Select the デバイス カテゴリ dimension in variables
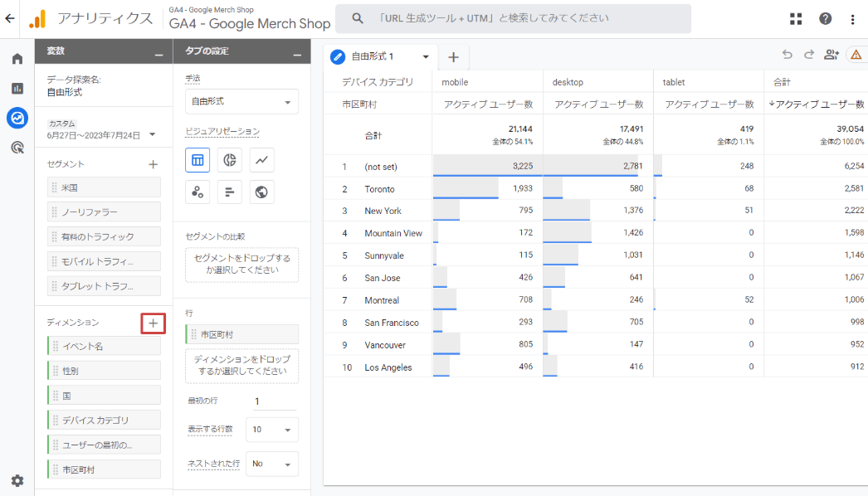The height and width of the screenshot is (496, 868). click(104, 421)
